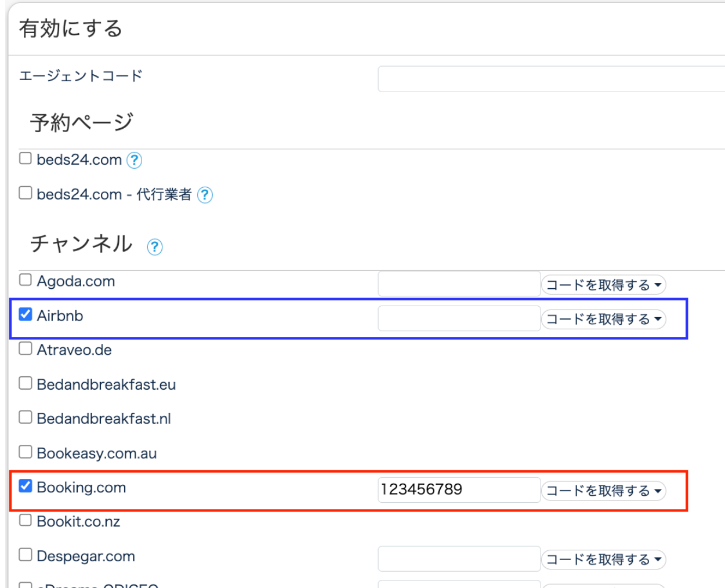The width and height of the screenshot is (725, 588).
Task: Tick the beds24.com - 代行業者 checkbox
Action: click(26, 193)
